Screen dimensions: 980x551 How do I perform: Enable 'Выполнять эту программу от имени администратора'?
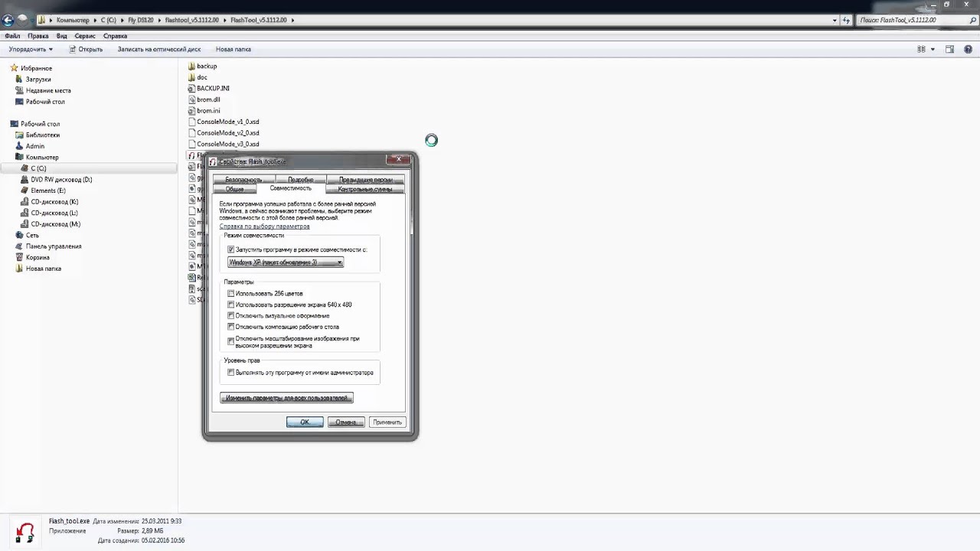coord(230,373)
